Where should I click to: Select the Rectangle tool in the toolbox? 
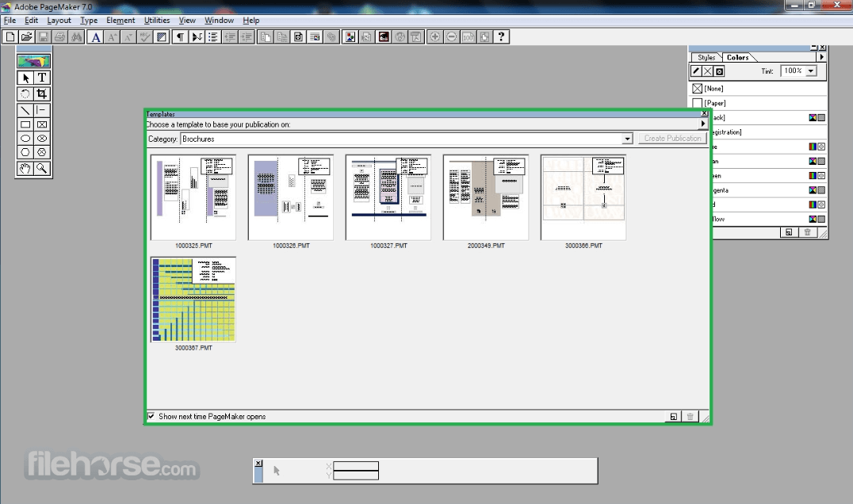(x=25, y=124)
